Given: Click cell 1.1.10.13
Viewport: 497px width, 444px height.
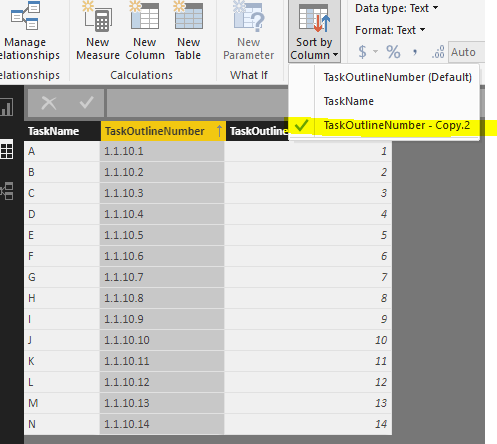Looking at the screenshot, I should (x=162, y=403).
